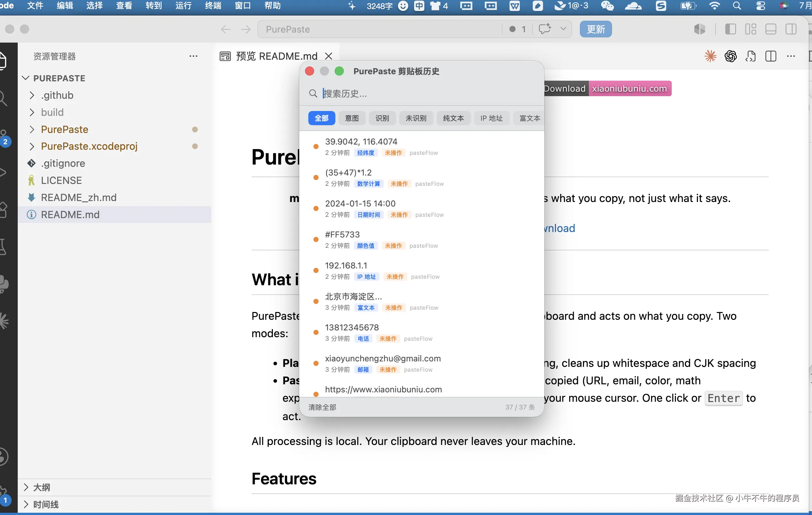Viewport: 812px width, 515px height.
Task: Open the chat icon in title bar
Action: click(545, 29)
